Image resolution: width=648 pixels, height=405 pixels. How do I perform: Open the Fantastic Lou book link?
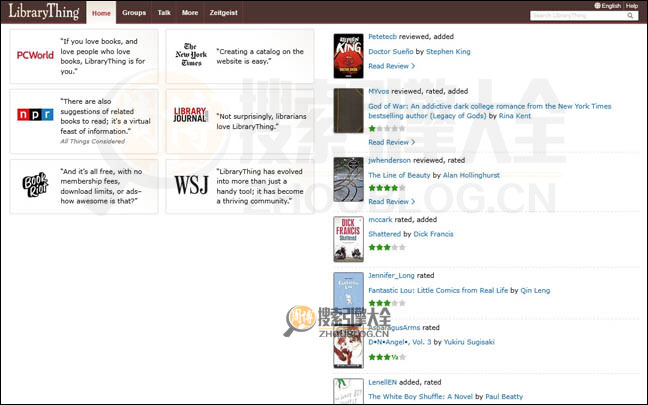438,291
